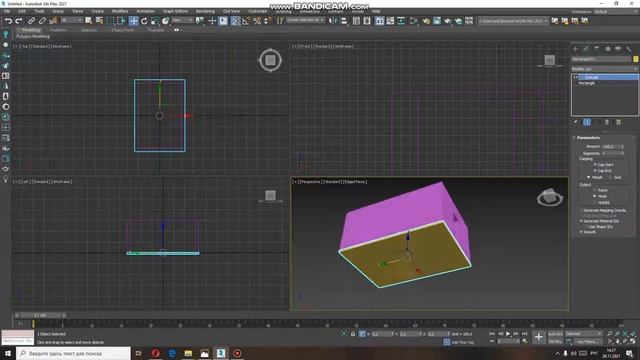Switch to Modeling ribbon tab
This screenshot has height=360, width=640.
[x=31, y=30]
